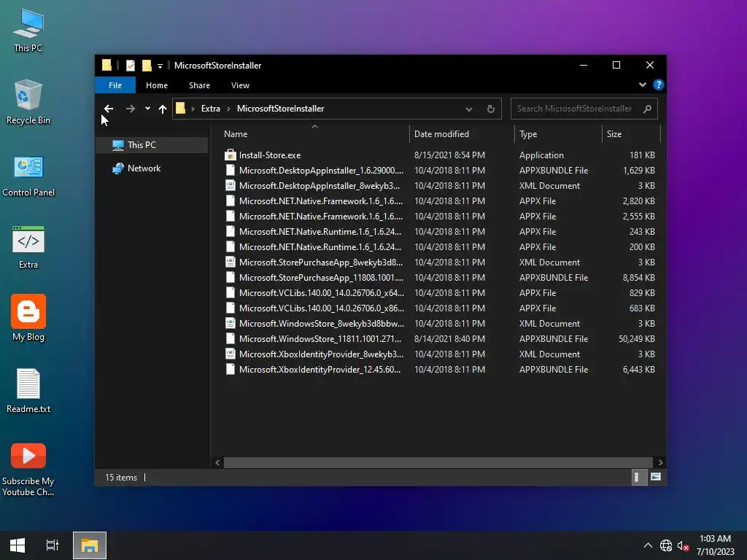Select the Control Panel desktop icon
Image resolution: width=747 pixels, height=560 pixels.
click(x=28, y=175)
